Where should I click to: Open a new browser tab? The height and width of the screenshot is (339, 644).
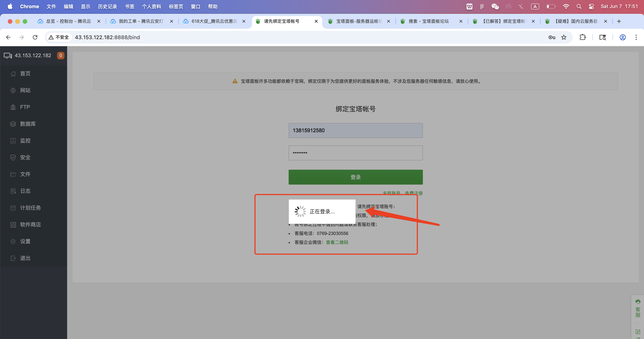pyautogui.click(x=619, y=21)
